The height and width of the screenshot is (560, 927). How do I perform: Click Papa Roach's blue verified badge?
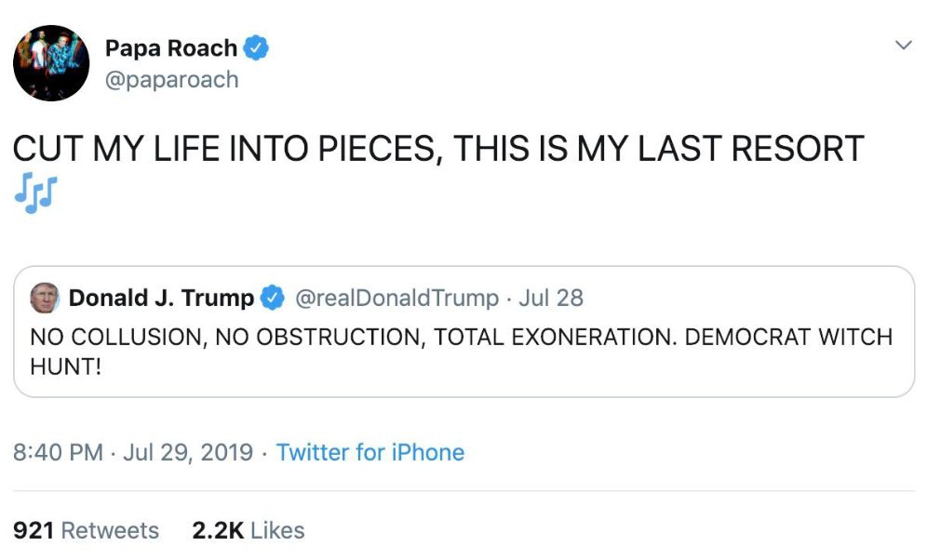click(x=255, y=48)
